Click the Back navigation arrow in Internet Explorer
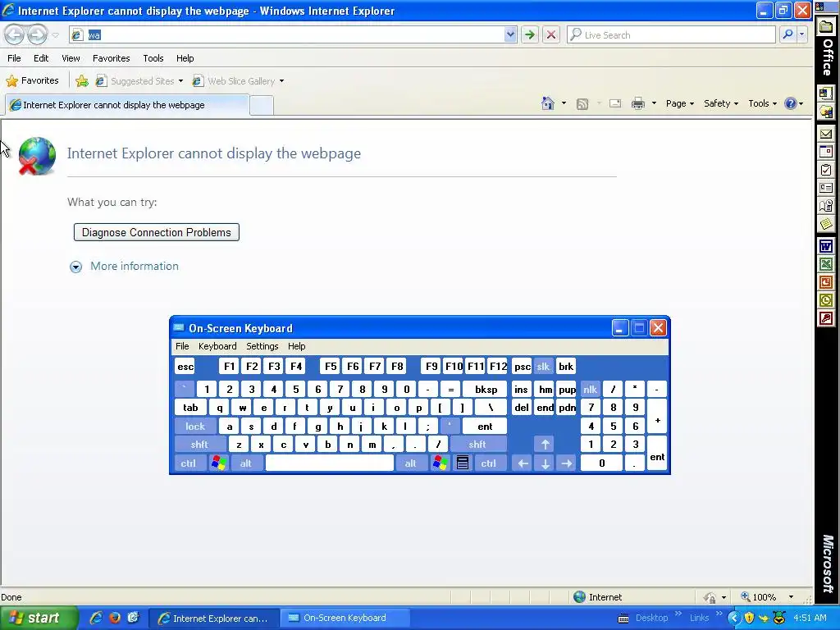The height and width of the screenshot is (630, 840). (x=15, y=34)
